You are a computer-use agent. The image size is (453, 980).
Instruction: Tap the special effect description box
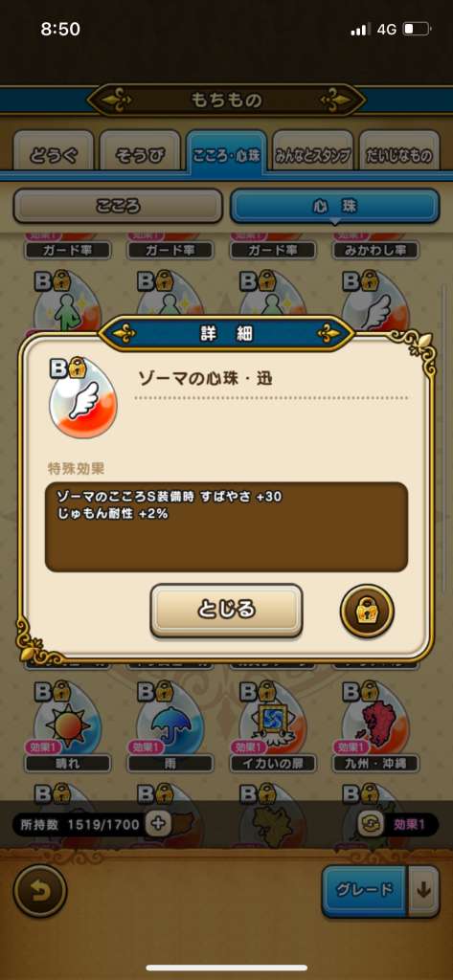click(x=226, y=527)
